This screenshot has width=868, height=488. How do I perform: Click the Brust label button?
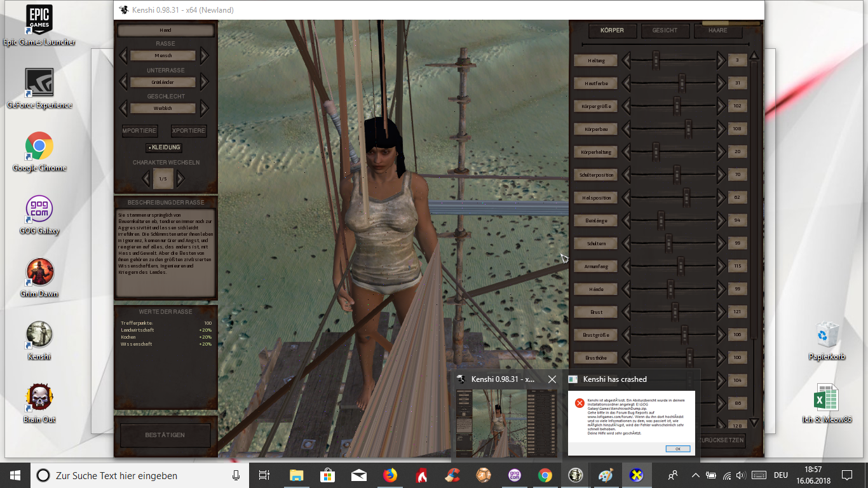point(596,312)
